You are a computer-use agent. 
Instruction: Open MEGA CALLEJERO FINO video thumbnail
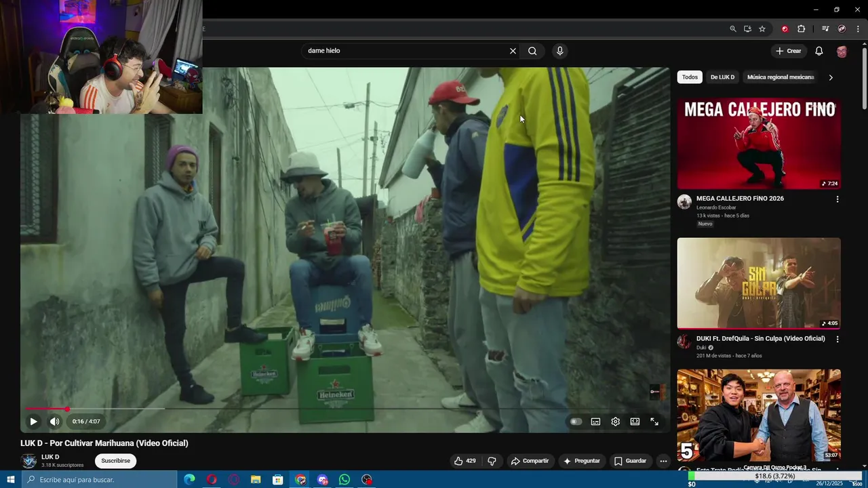(x=759, y=144)
